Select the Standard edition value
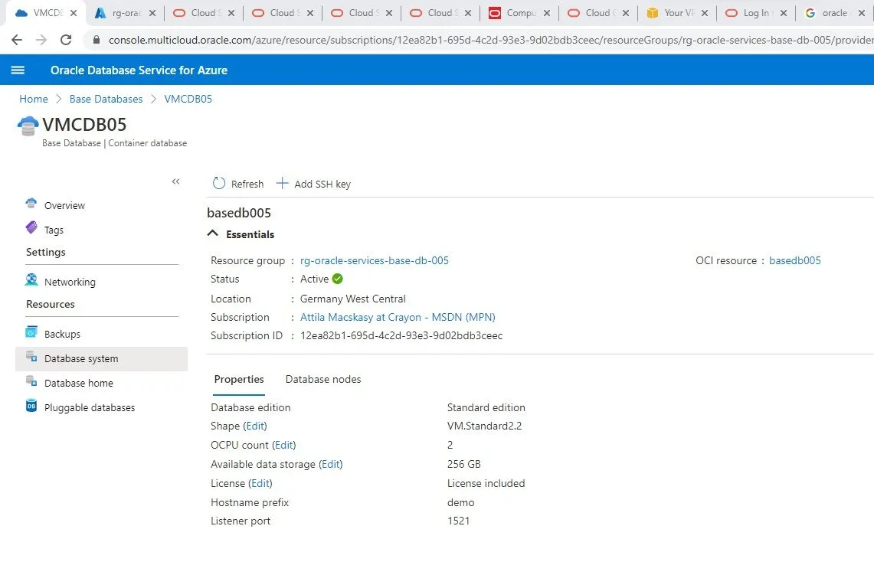The height and width of the screenshot is (588, 874). tap(486, 407)
